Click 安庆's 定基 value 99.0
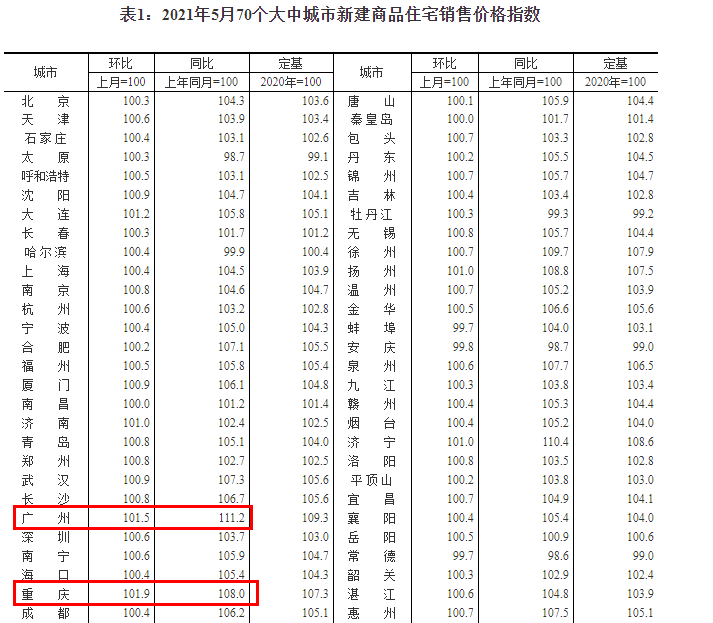 click(x=643, y=347)
